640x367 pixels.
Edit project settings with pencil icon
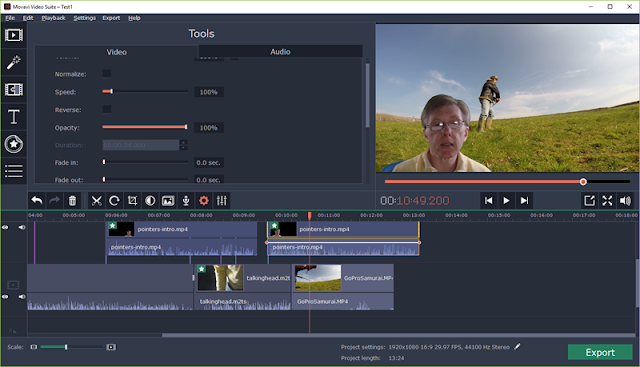517,347
